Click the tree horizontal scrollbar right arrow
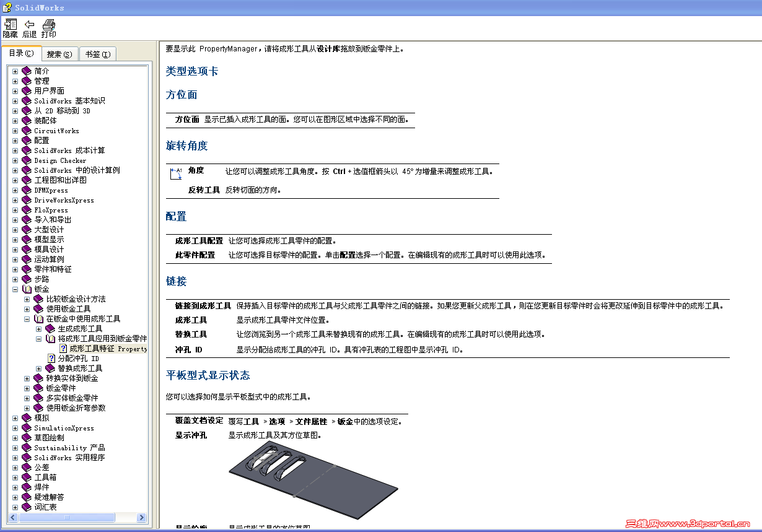 coord(141,518)
